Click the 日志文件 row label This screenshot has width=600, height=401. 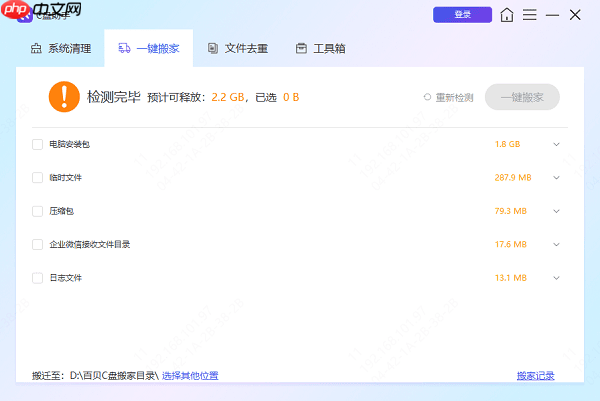(x=65, y=278)
